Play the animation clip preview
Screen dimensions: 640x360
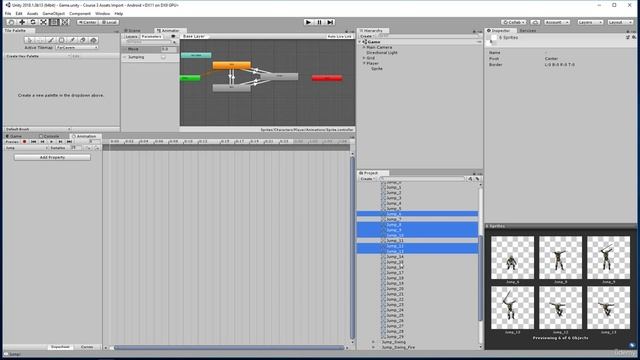coord(51,142)
